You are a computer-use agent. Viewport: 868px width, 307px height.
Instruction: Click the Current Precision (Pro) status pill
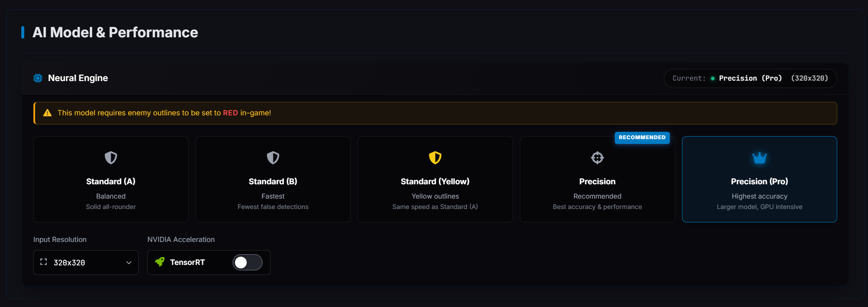point(751,78)
